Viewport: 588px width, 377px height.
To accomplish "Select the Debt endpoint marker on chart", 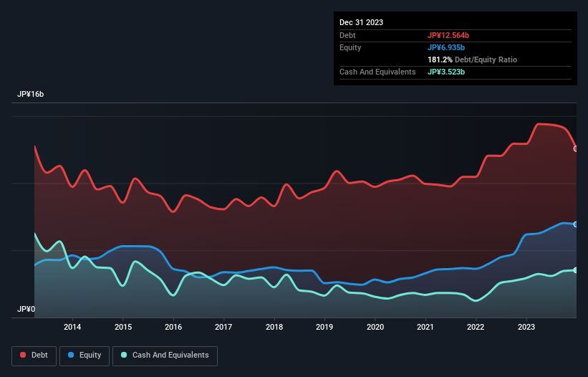I will click(x=576, y=149).
